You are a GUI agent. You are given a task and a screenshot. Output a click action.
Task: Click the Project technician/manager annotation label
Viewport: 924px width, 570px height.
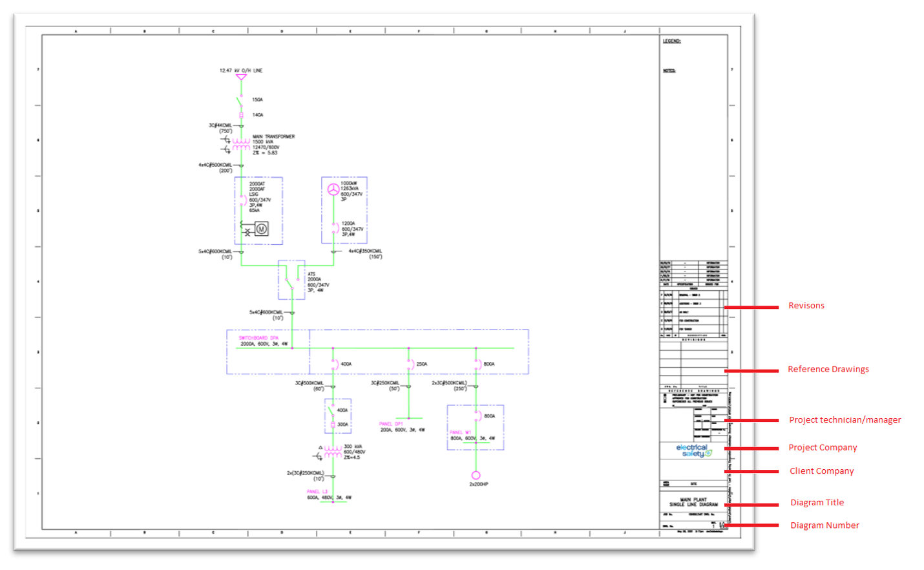(845, 420)
